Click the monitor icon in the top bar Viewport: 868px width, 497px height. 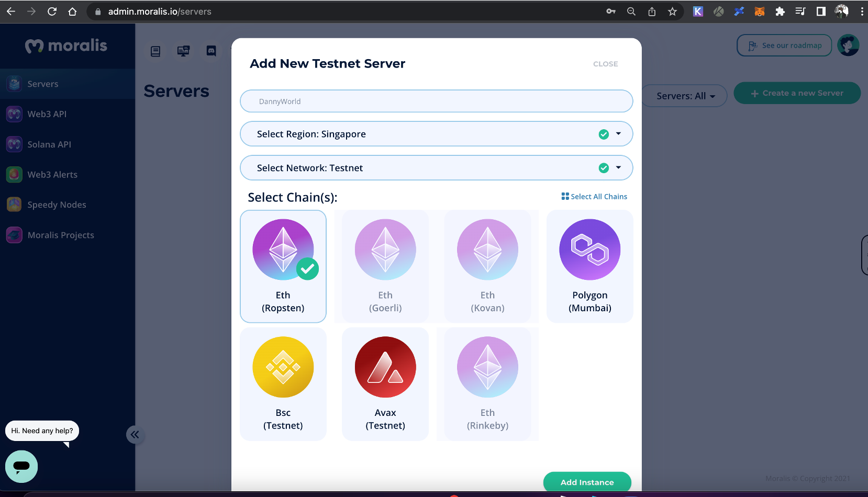pos(183,51)
